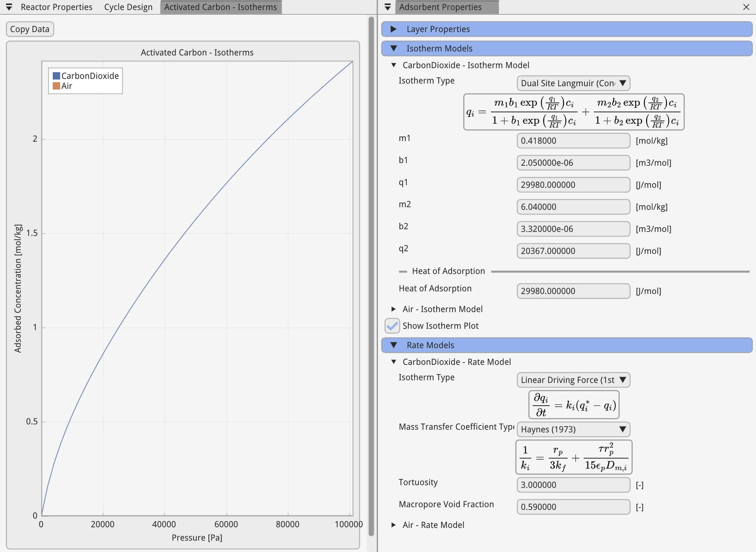The height and width of the screenshot is (552, 756).
Task: Open the left panel tab menu arrow
Action: coord(9,7)
